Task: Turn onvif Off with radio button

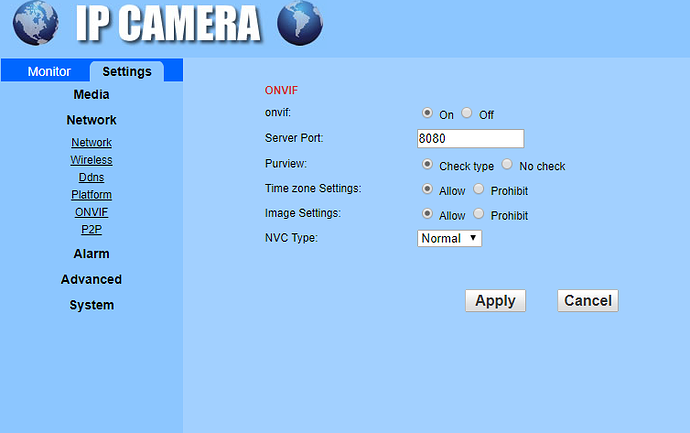Action: pyautogui.click(x=467, y=114)
